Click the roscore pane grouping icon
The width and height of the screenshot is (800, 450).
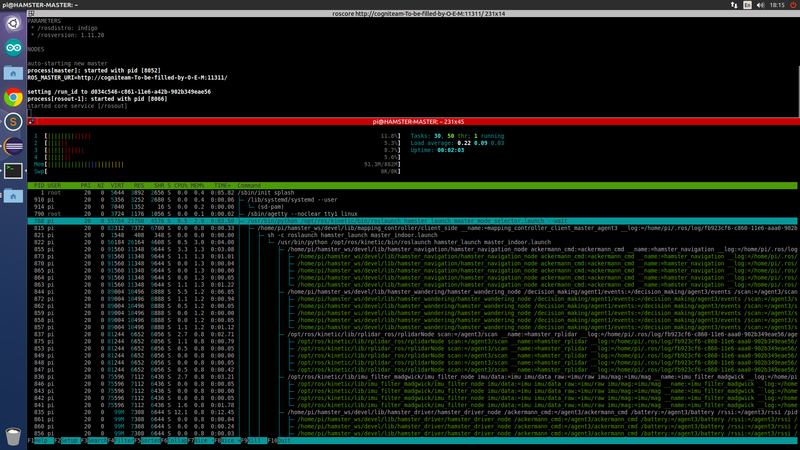coord(32,13)
